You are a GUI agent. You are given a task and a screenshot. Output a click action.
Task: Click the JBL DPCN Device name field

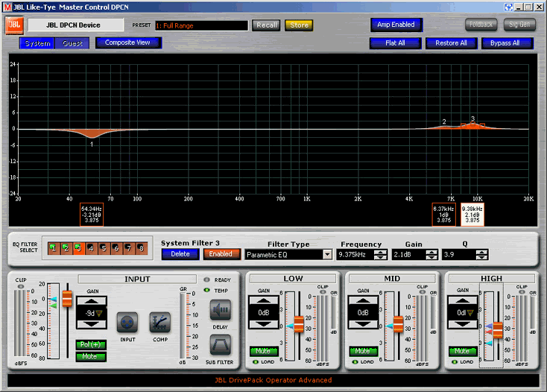pyautogui.click(x=76, y=25)
